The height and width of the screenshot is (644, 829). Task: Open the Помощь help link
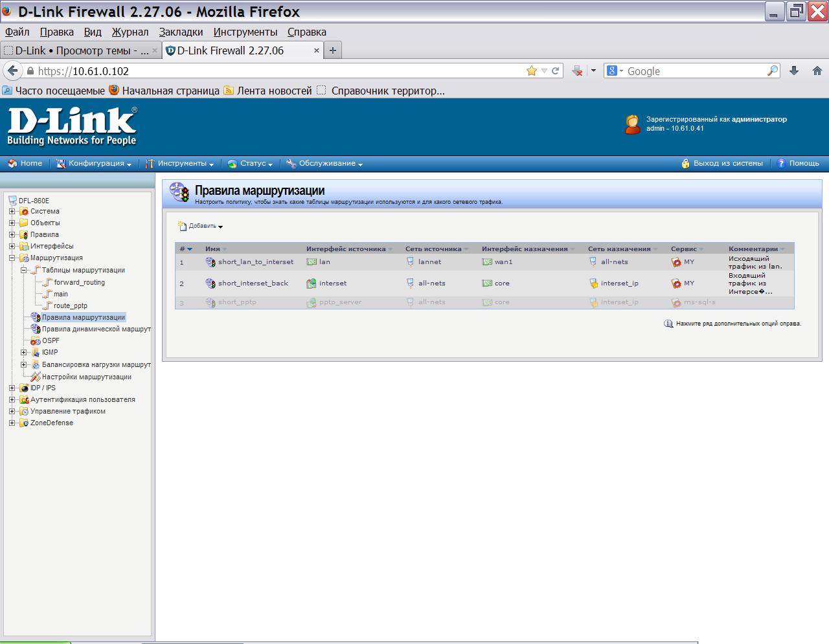point(799,164)
